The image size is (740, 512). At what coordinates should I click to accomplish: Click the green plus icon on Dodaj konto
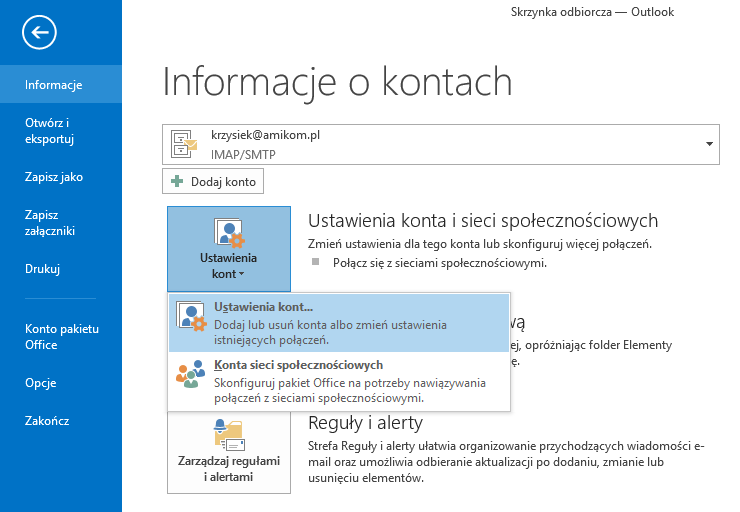click(x=177, y=181)
